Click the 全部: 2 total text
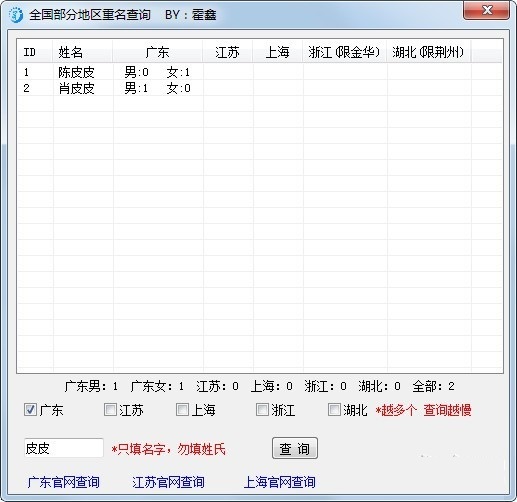 pyautogui.click(x=434, y=386)
